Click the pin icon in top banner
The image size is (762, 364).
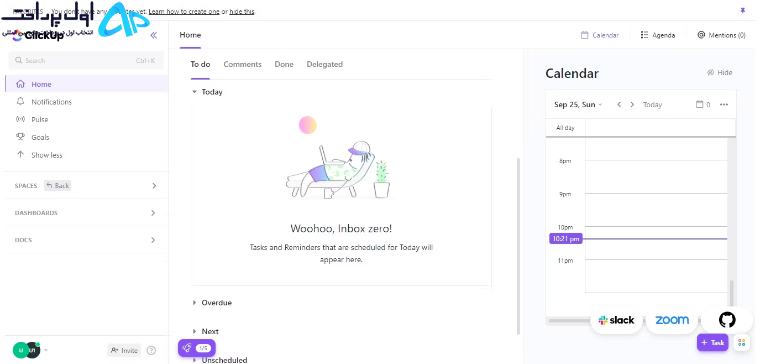point(743,11)
